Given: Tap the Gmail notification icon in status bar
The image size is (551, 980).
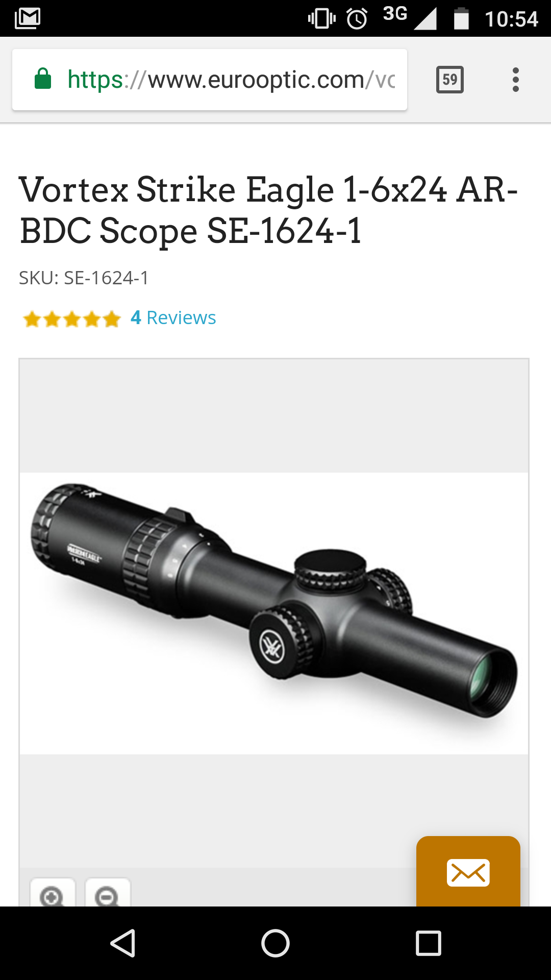Looking at the screenshot, I should tap(28, 18).
